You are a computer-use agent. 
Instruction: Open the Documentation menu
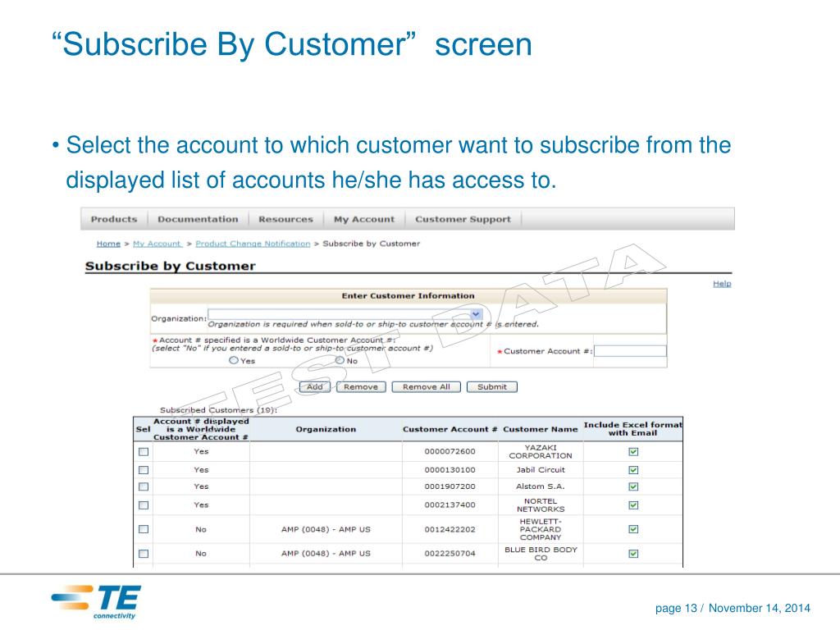point(198,219)
